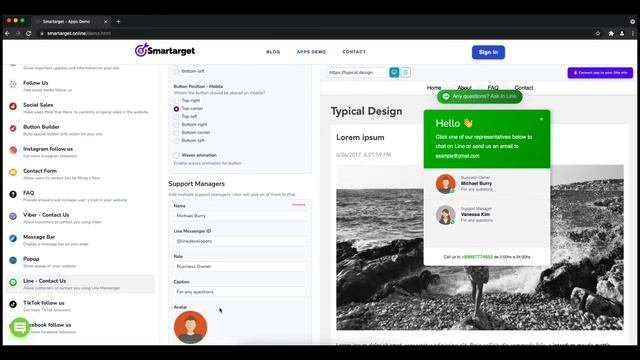Open the browser profile icon

point(622,33)
